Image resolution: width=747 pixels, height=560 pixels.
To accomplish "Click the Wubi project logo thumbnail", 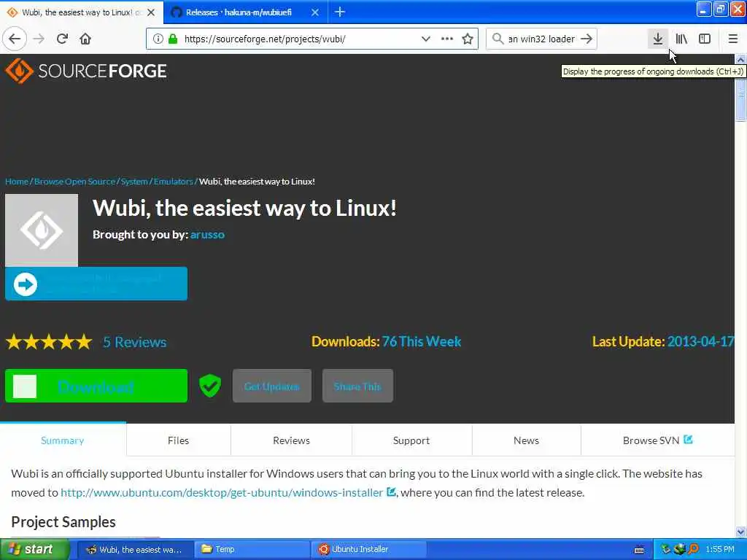I will tap(42, 230).
